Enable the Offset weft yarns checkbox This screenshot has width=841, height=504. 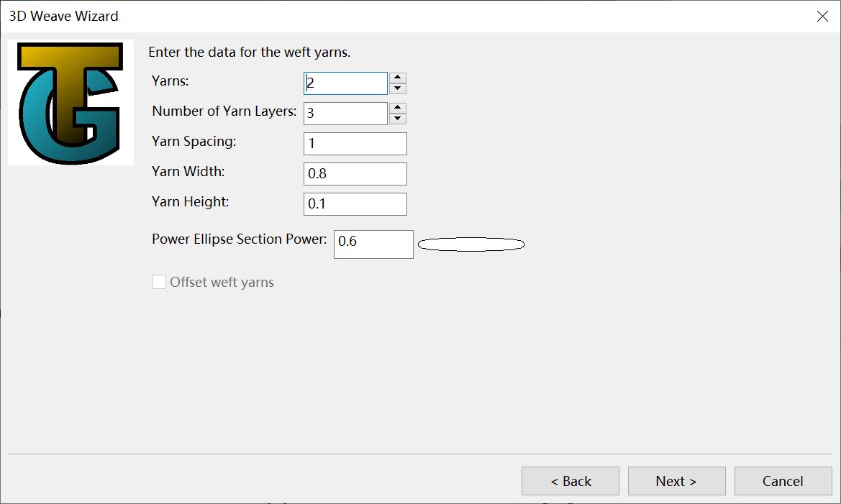pyautogui.click(x=159, y=282)
